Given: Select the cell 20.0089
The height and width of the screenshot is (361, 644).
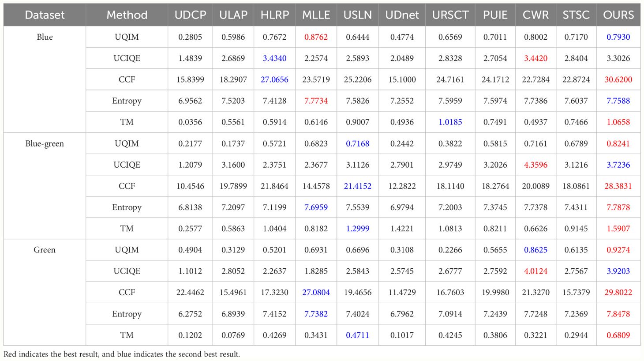Looking at the screenshot, I should (x=536, y=186).
